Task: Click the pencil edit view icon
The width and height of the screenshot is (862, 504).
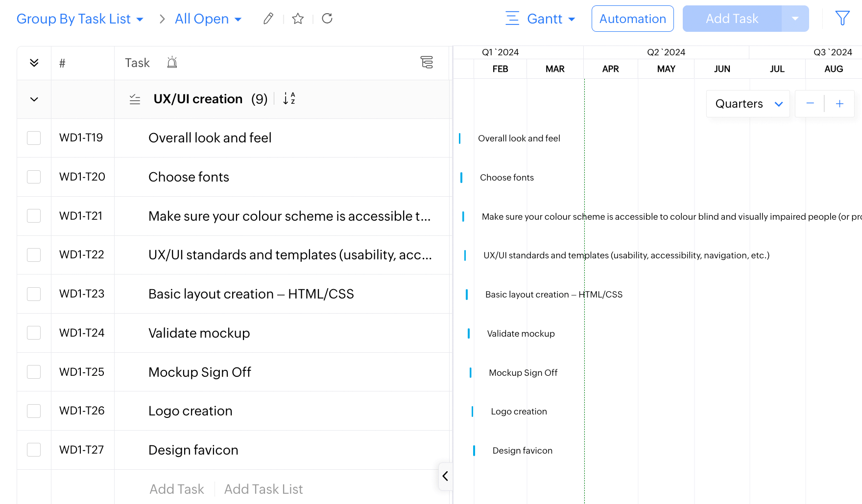Action: click(268, 19)
